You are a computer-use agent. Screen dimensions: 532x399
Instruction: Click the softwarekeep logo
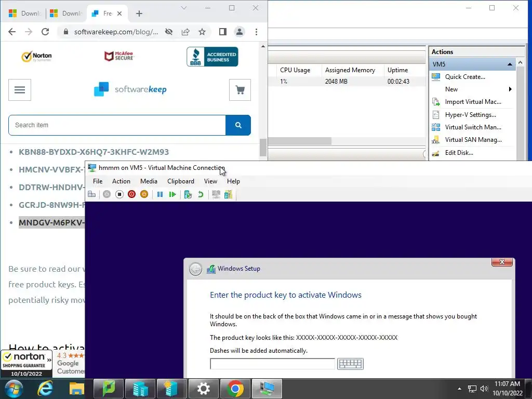130,89
